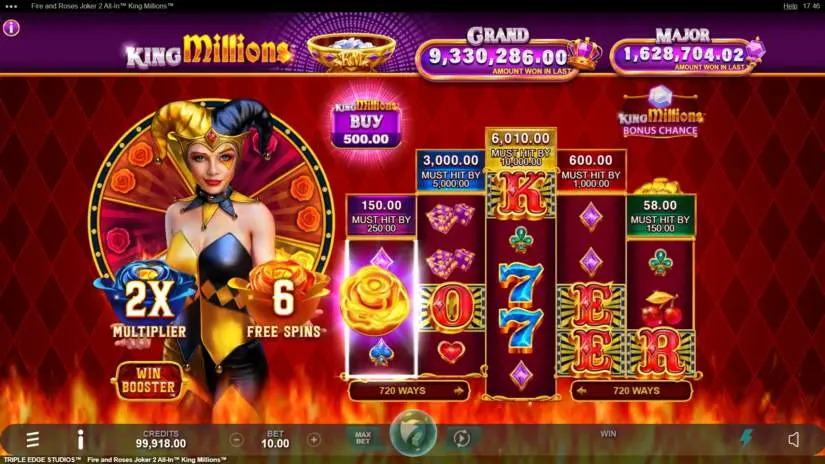The width and height of the screenshot is (825, 464).
Task: Open King Millions Bonus Chance
Action: pyautogui.click(x=660, y=114)
